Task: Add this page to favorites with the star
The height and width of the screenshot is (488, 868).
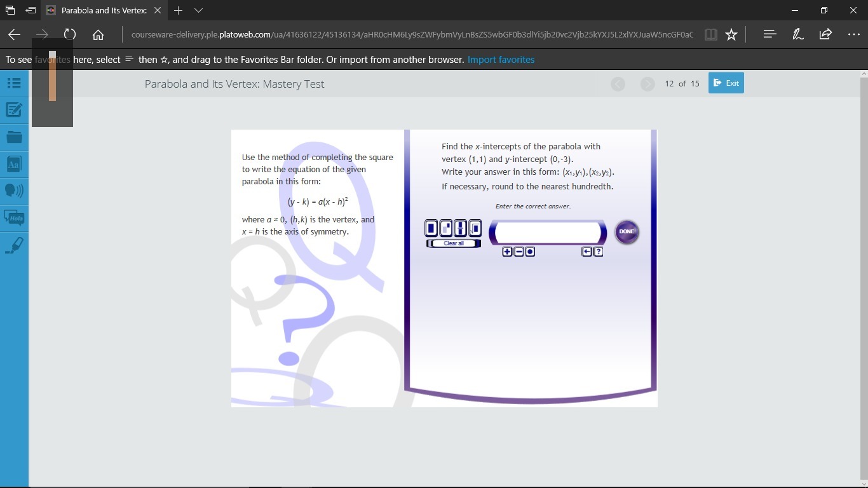Action: tap(731, 35)
